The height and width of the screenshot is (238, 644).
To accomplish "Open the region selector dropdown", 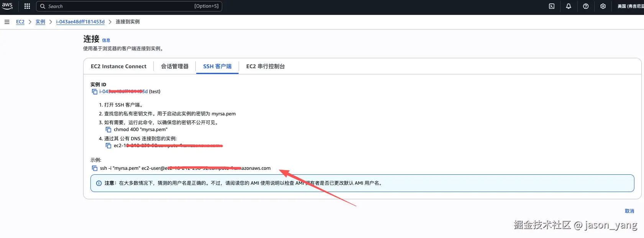I will point(631,6).
